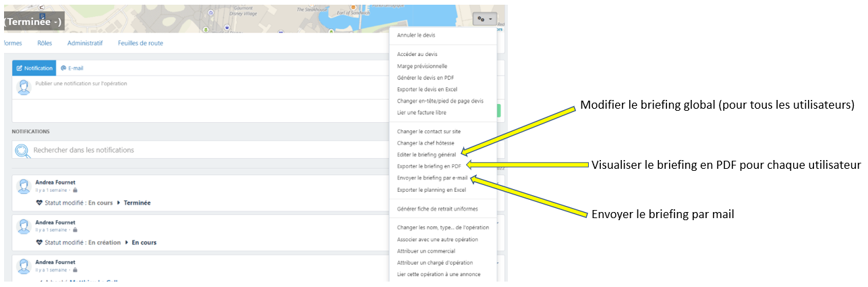This screenshot has width=868, height=287.
Task: Click the heartbeat icon next to 'En cours ▸ Terminée'
Action: pos(39,203)
